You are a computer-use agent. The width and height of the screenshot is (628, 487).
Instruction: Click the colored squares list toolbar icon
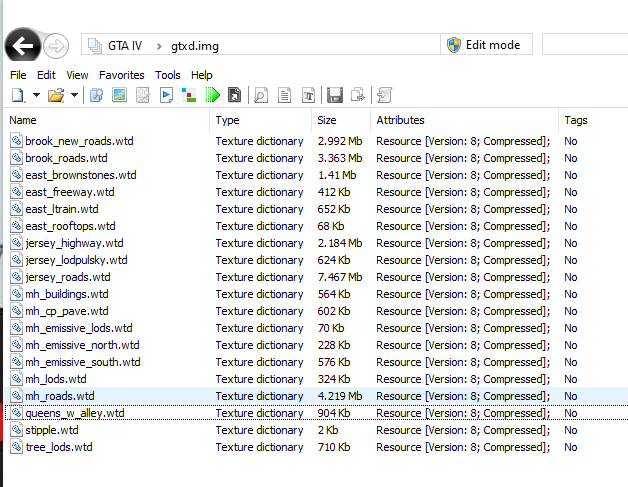(189, 95)
